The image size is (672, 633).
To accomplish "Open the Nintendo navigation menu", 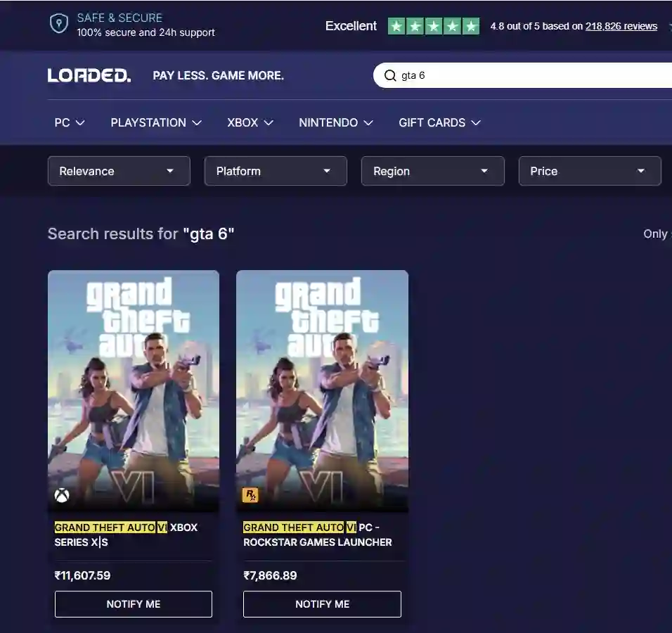I will (x=335, y=122).
